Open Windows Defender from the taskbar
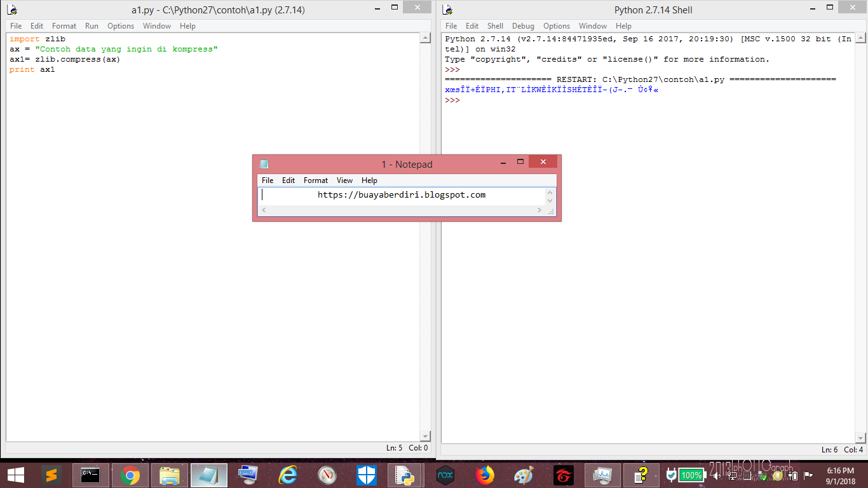The image size is (868, 488). (366, 475)
